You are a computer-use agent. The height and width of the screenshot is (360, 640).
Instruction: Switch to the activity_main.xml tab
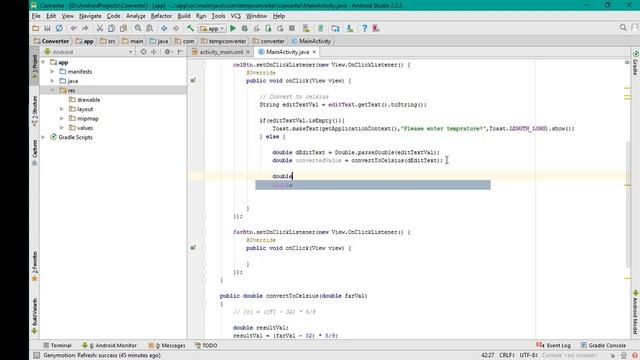(x=221, y=52)
